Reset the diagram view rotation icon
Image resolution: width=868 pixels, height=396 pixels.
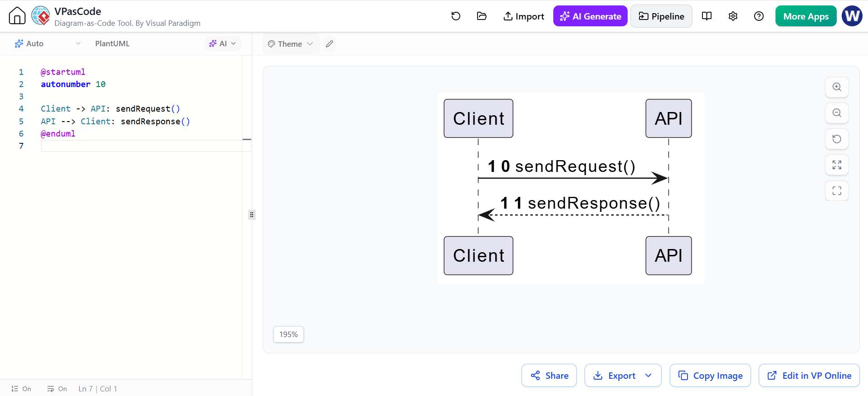click(x=837, y=139)
